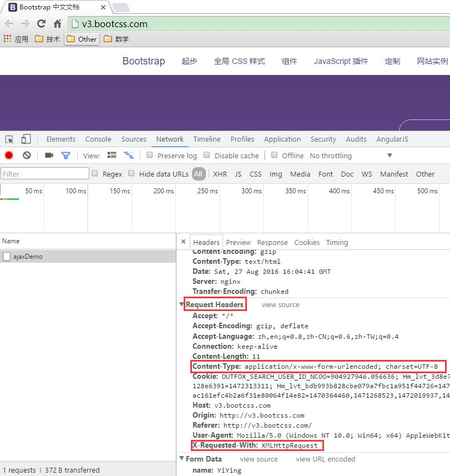Open the Other bookmarks folder
This screenshot has height=476, width=450.
click(x=82, y=39)
